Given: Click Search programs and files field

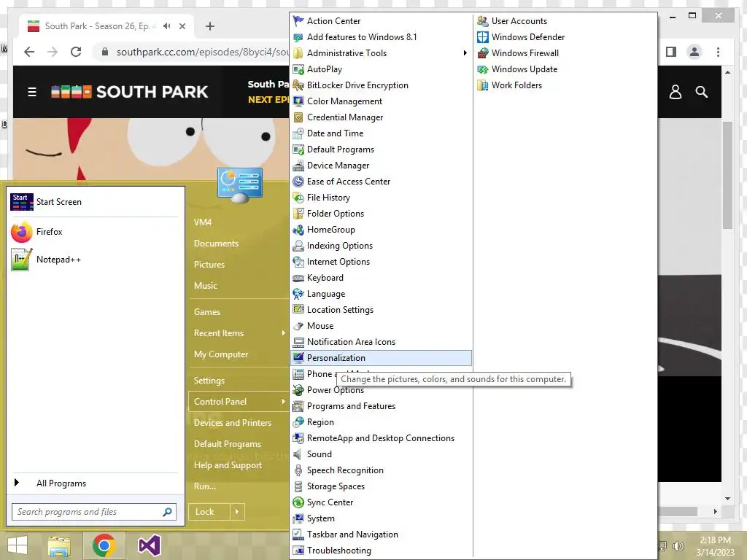Looking at the screenshot, I should (x=94, y=512).
